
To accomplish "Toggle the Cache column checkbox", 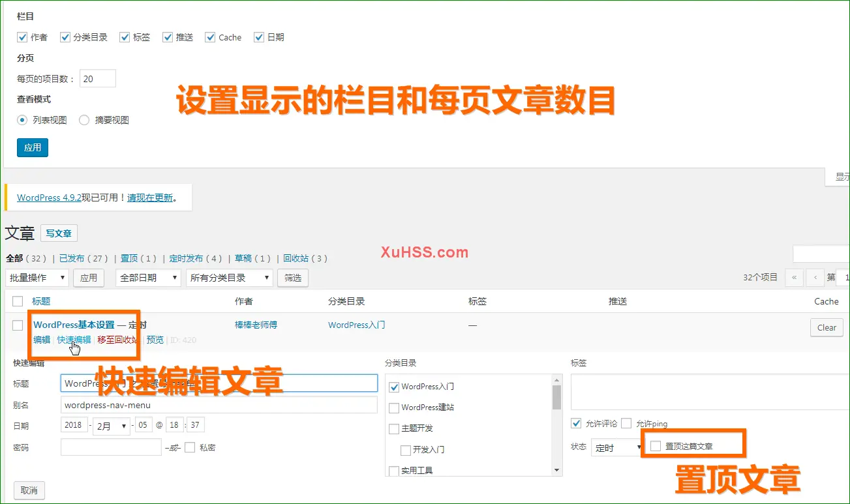I will click(210, 37).
